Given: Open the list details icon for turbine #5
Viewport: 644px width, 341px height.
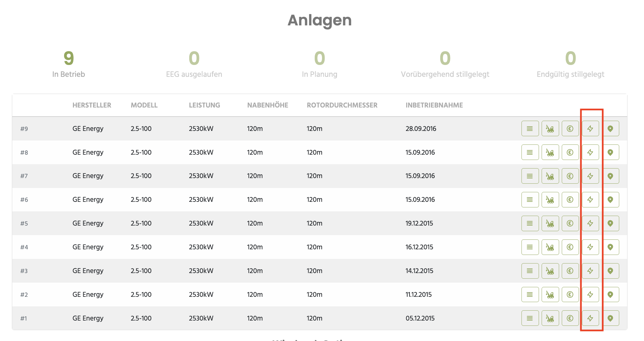Looking at the screenshot, I should pos(530,223).
